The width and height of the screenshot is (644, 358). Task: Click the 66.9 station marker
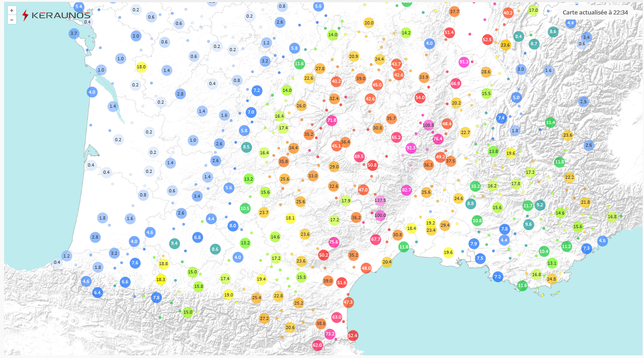pyautogui.click(x=456, y=83)
